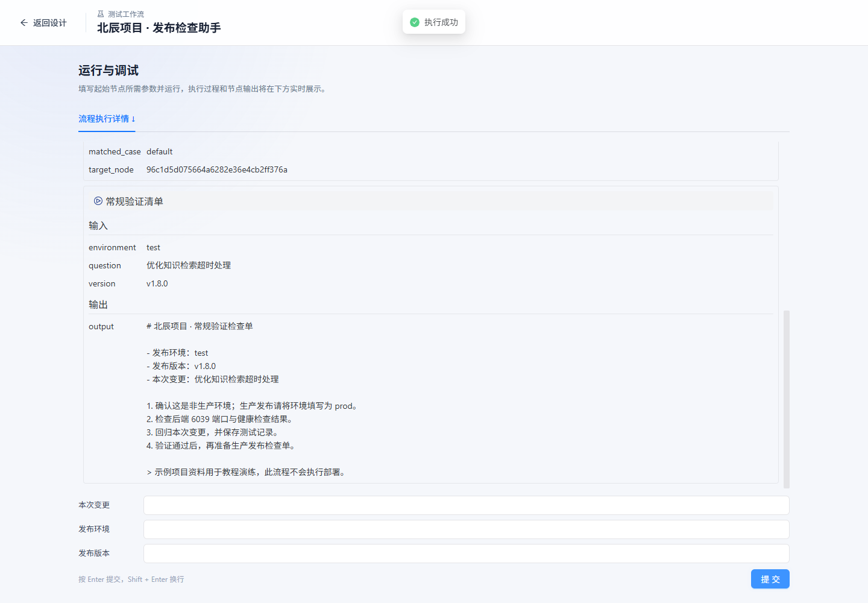Focus the 本次变更 input field

tap(466, 505)
